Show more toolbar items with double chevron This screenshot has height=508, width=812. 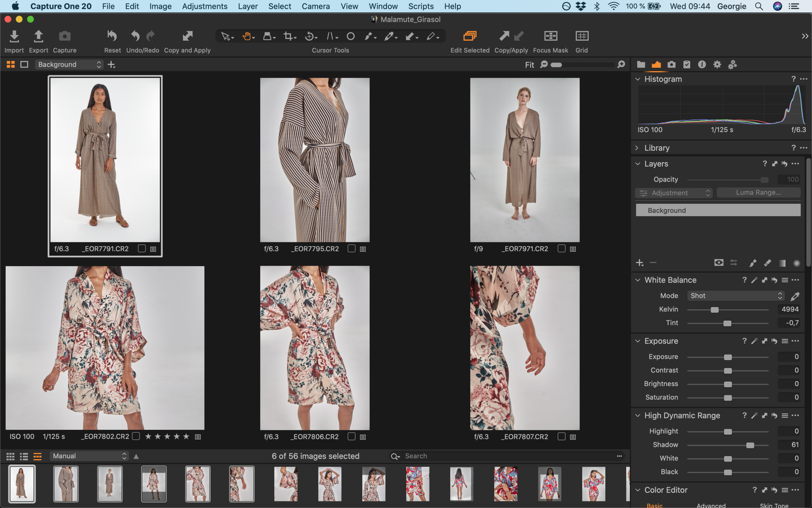[805, 36]
